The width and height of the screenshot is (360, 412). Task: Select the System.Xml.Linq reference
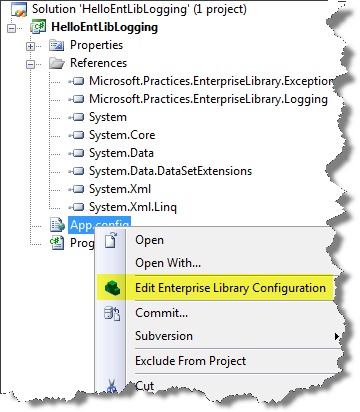click(133, 207)
